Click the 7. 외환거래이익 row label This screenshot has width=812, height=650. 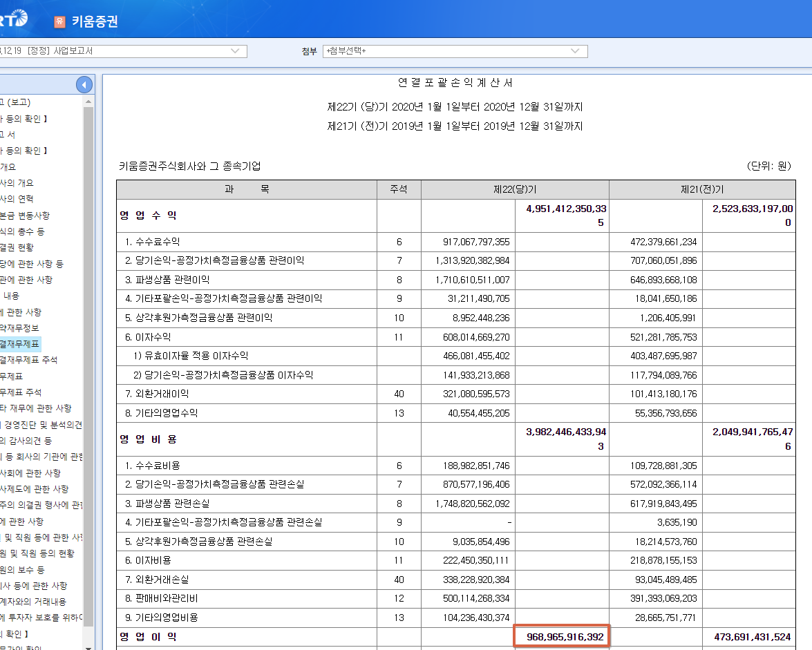click(157, 394)
